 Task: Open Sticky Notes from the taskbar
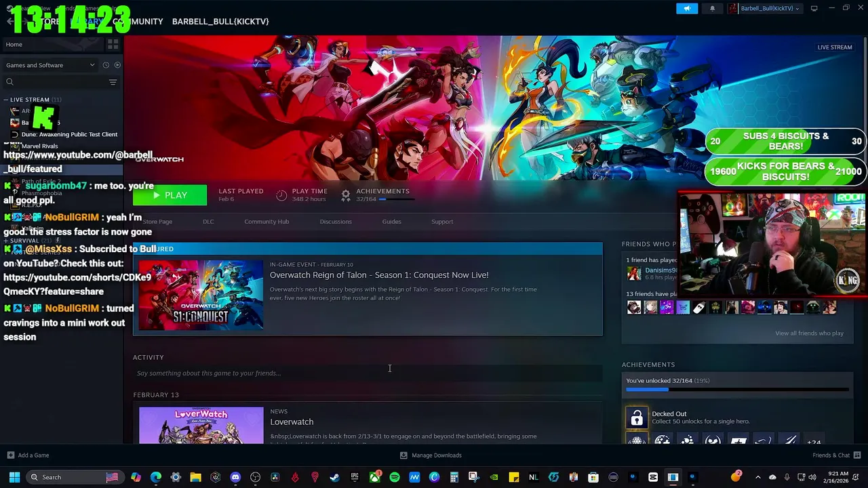coord(514,477)
